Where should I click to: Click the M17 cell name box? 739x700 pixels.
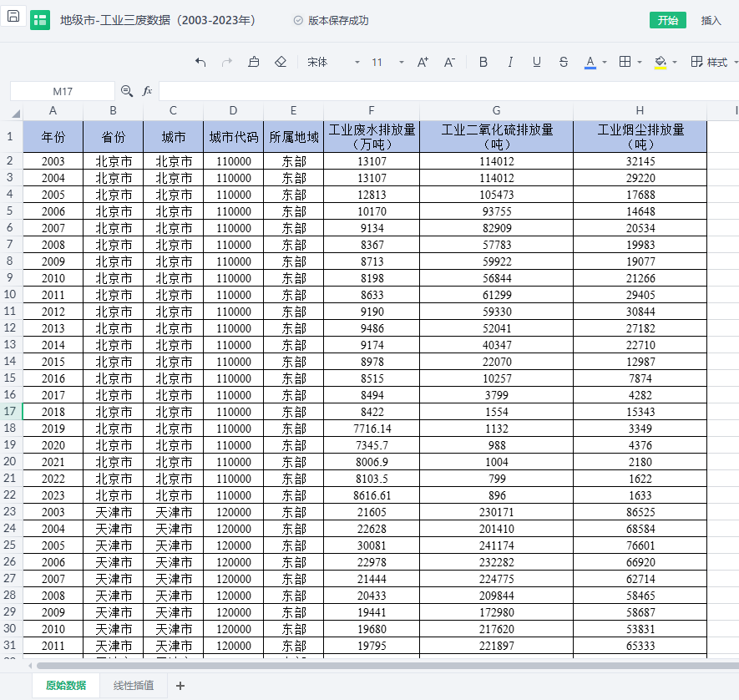[x=63, y=91]
